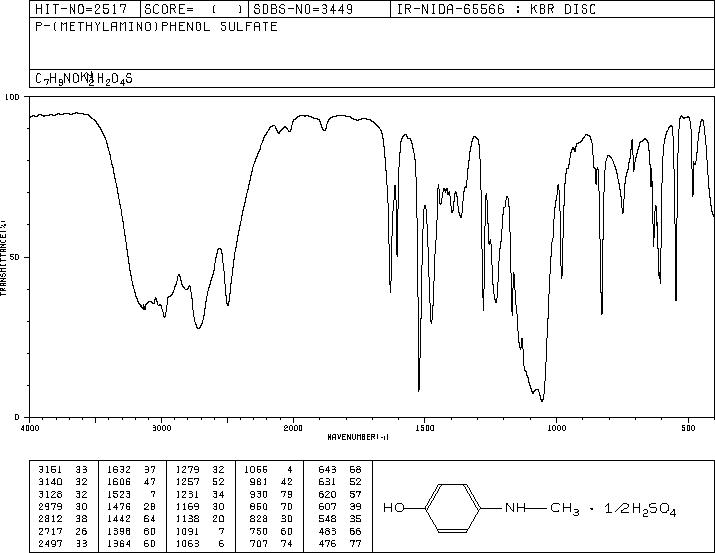Click the 1000 tick label on the wavenumber axis
Image resolution: width=715 pixels, height=553 pixels.
(556, 428)
